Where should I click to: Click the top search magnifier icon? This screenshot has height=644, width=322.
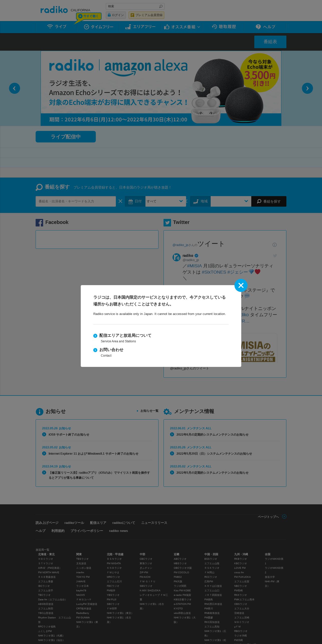[161, 6]
